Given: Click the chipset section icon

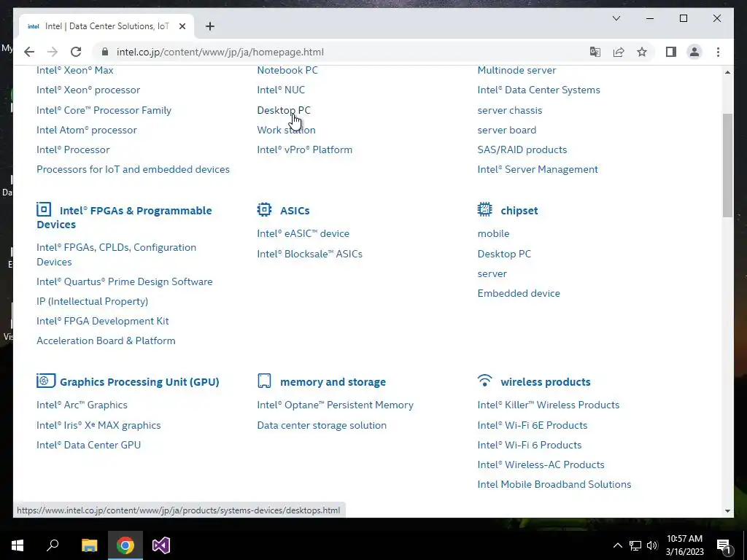Looking at the screenshot, I should coord(485,209).
